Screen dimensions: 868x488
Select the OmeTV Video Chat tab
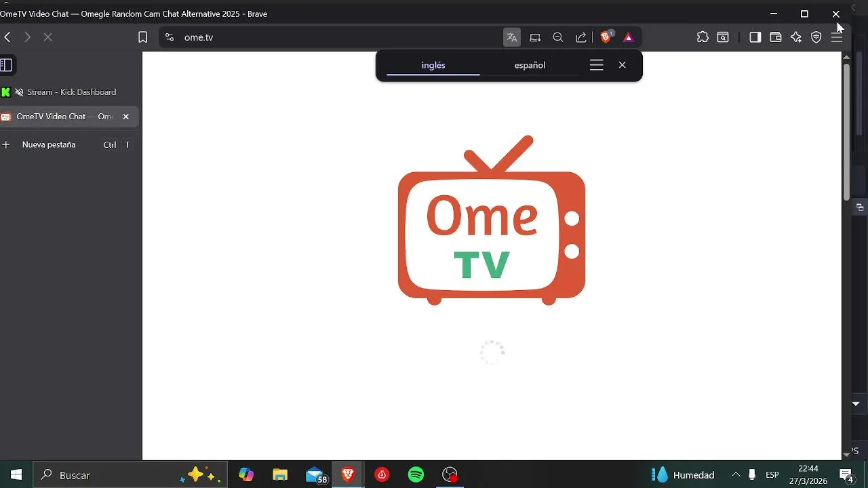[69, 117]
